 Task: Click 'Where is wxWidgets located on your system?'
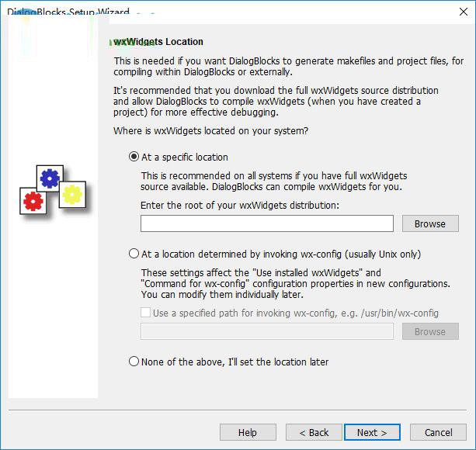(x=210, y=131)
